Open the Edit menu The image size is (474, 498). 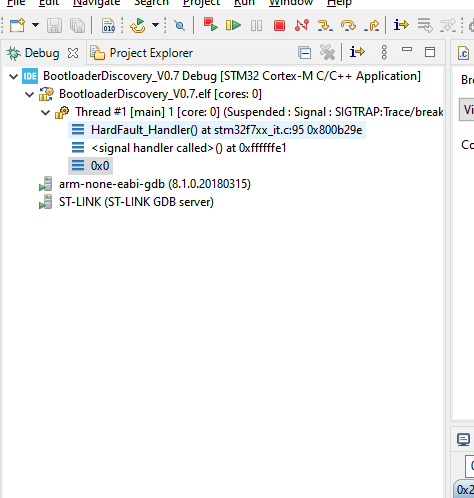pos(49,3)
